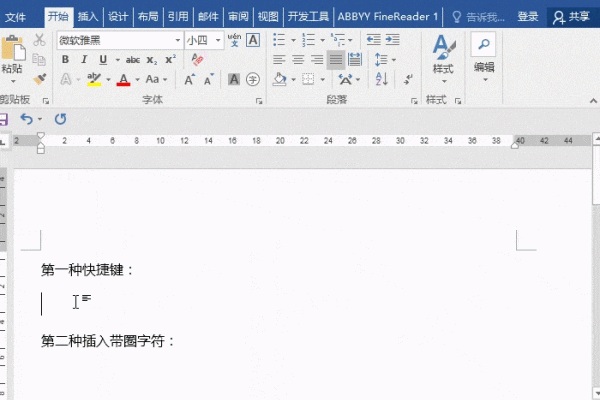This screenshot has height=400, width=600.
Task: Toggle character shading A icon
Action: click(234, 79)
